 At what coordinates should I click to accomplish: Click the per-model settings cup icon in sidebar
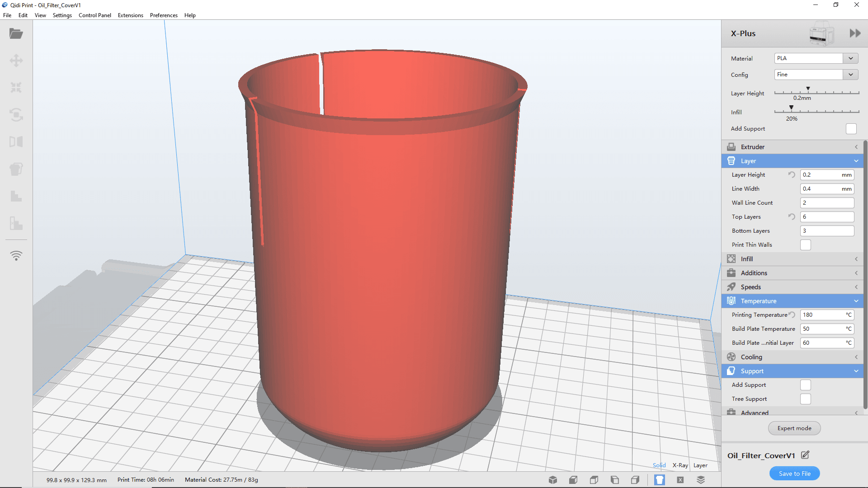tap(16, 169)
